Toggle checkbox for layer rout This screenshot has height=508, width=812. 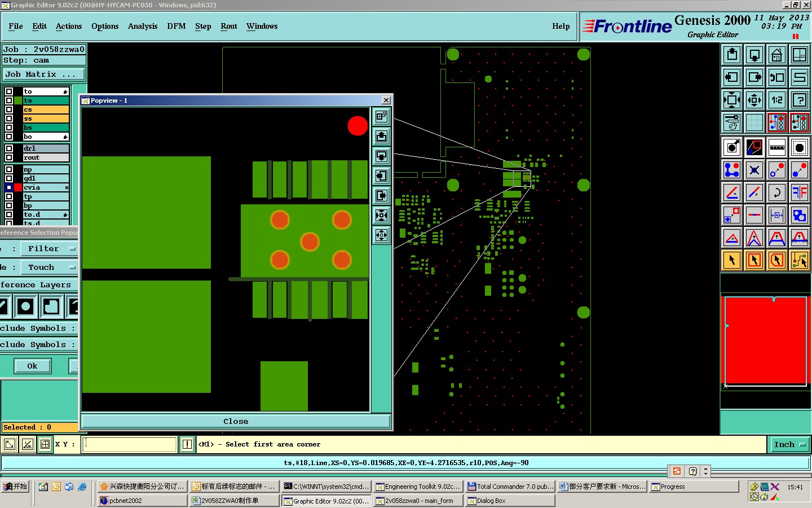tap(9, 157)
